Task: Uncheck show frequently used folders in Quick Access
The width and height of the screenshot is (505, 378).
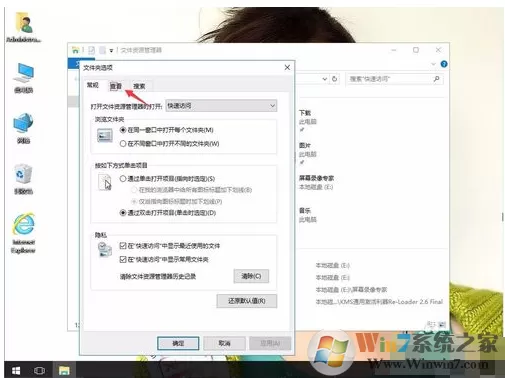Action: point(164,259)
